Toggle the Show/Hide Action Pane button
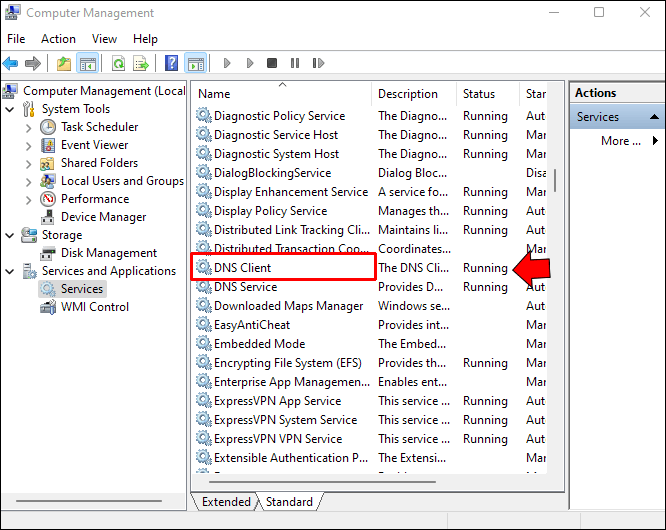 point(195,64)
